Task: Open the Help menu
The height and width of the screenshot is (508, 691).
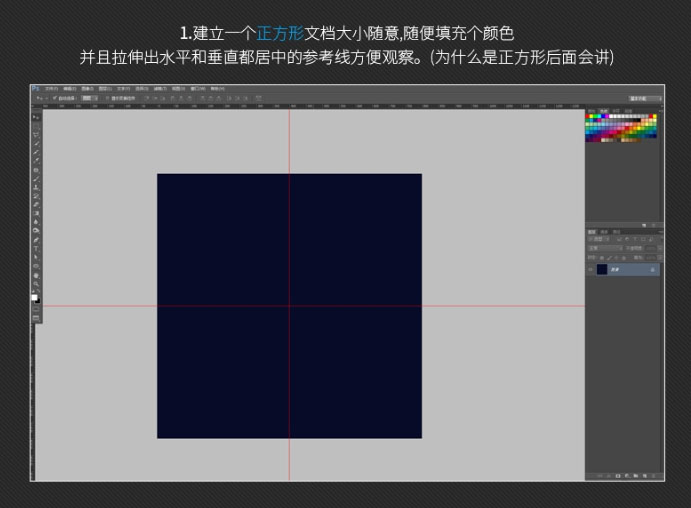Action: pos(217,89)
